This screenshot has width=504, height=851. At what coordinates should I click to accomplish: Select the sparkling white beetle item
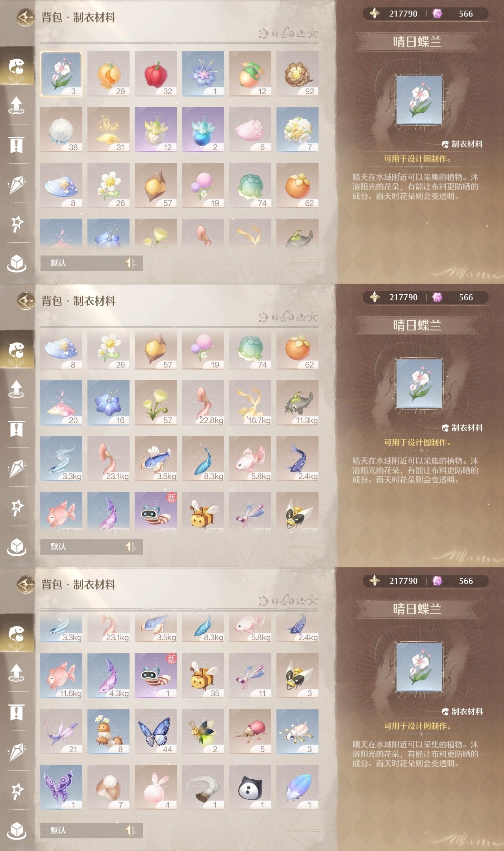tap(297, 732)
